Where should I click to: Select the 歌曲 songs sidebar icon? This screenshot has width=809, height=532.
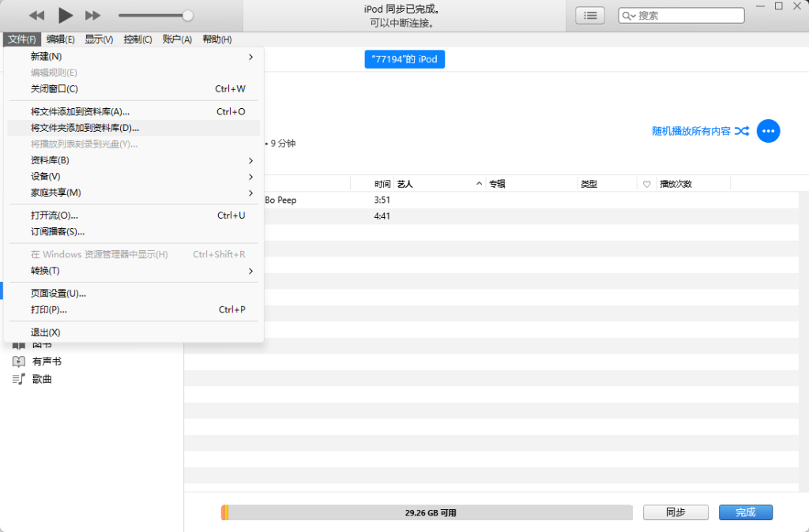(x=19, y=380)
